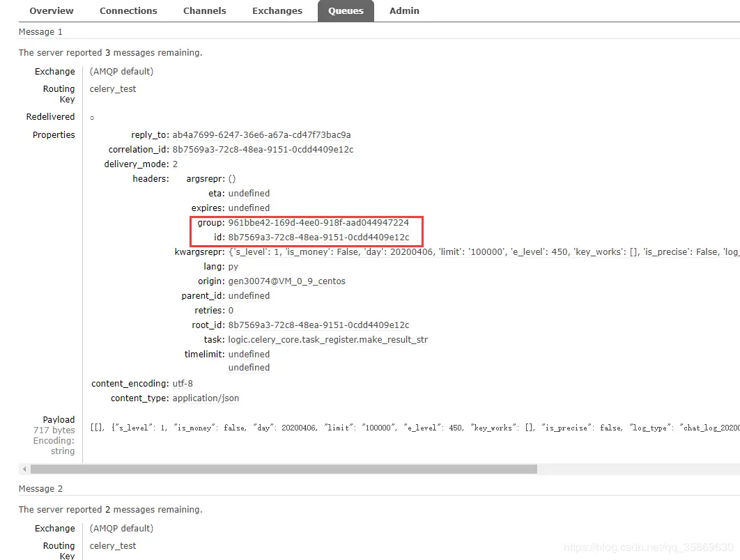This screenshot has height=560, width=740.
Task: Click celery_test routing key in Message 1
Action: (113, 88)
